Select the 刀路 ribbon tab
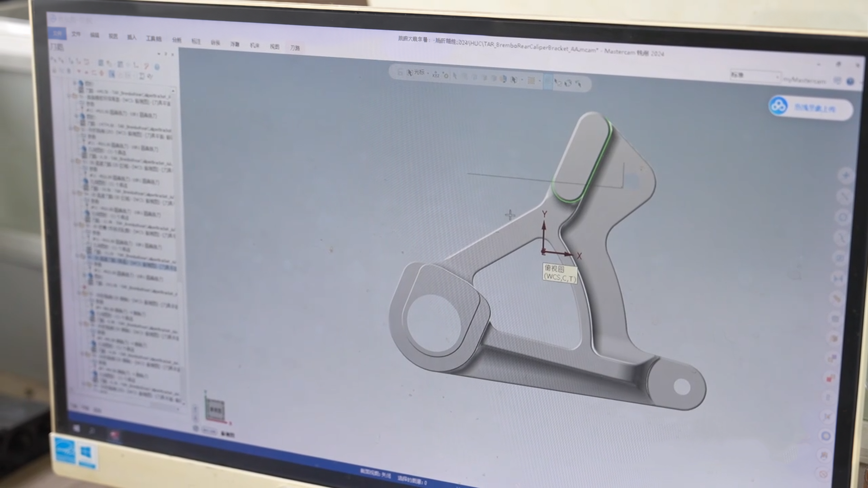868x488 pixels. tap(295, 47)
